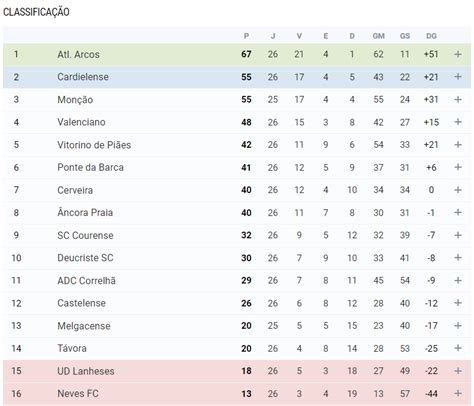
Task: Select the Deucriste SC team name
Action: pyautogui.click(x=85, y=258)
